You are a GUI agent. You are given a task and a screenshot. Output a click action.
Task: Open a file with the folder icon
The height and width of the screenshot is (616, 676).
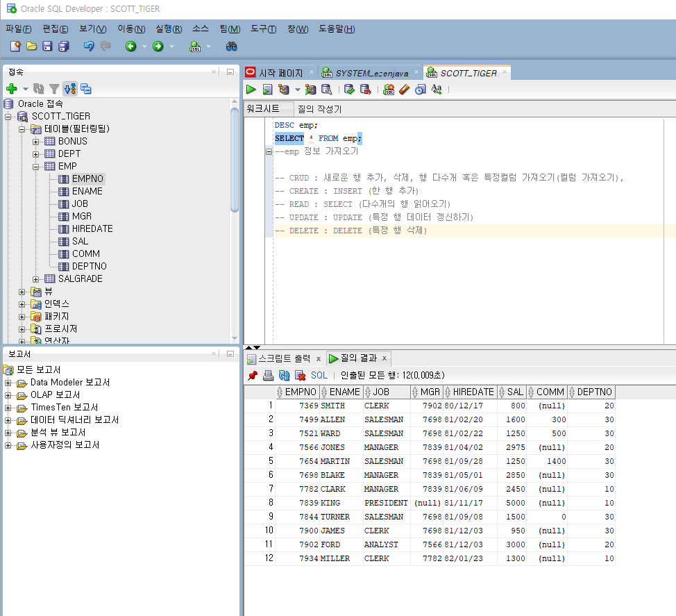[31, 46]
